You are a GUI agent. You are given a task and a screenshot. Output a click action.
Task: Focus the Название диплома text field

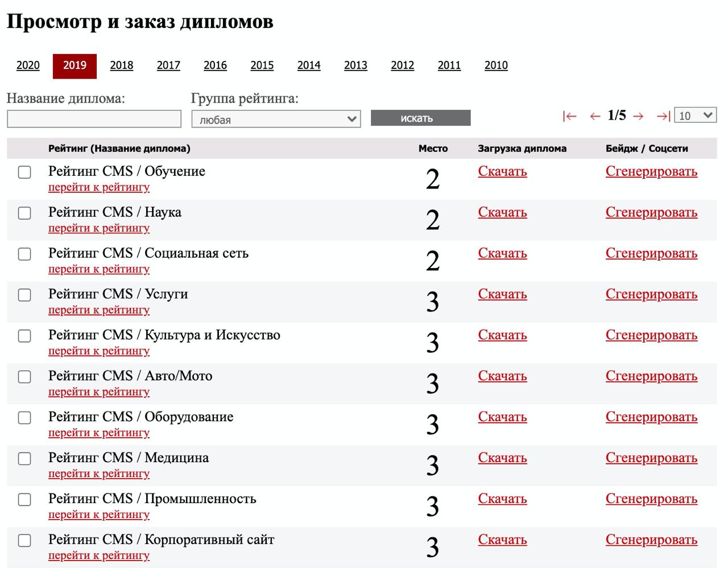pyautogui.click(x=94, y=119)
